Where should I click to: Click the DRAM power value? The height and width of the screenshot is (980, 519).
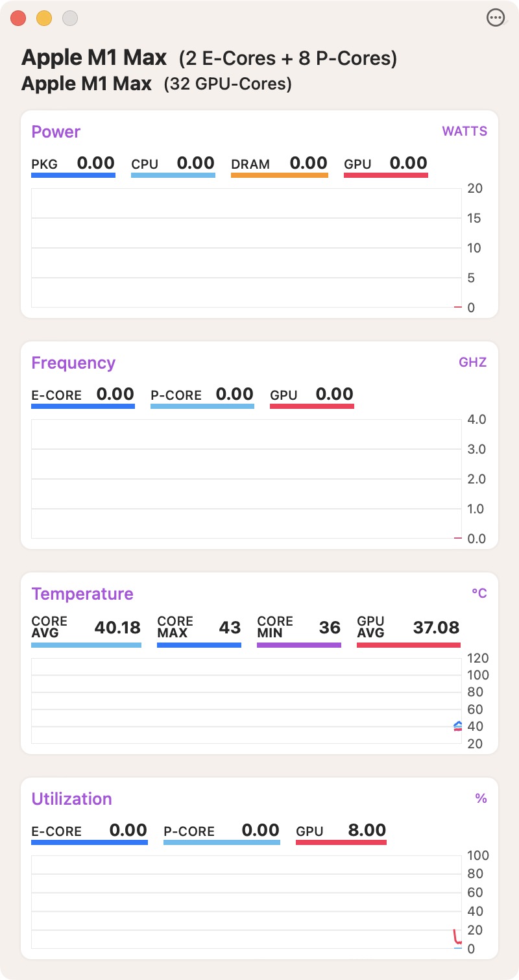tap(308, 164)
